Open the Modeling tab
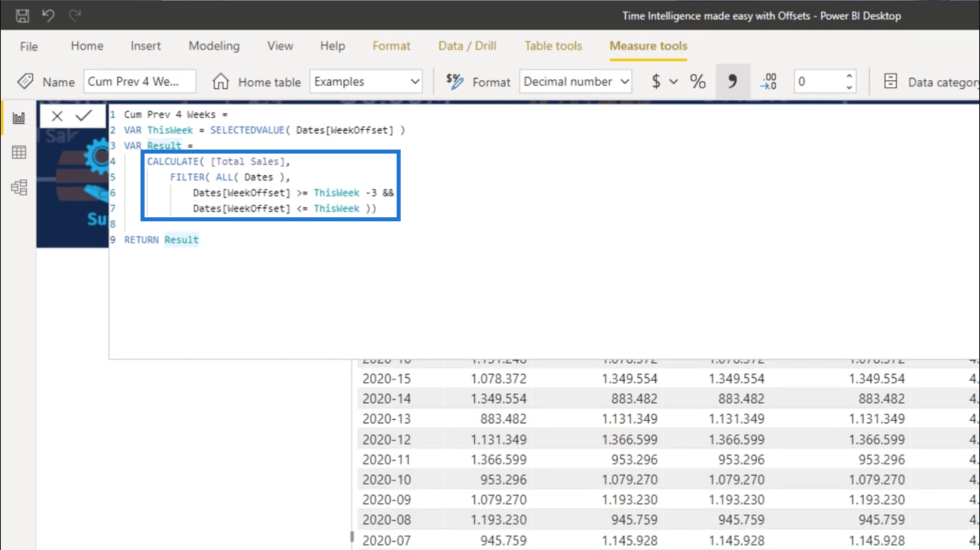This screenshot has height=550, width=980. [214, 46]
